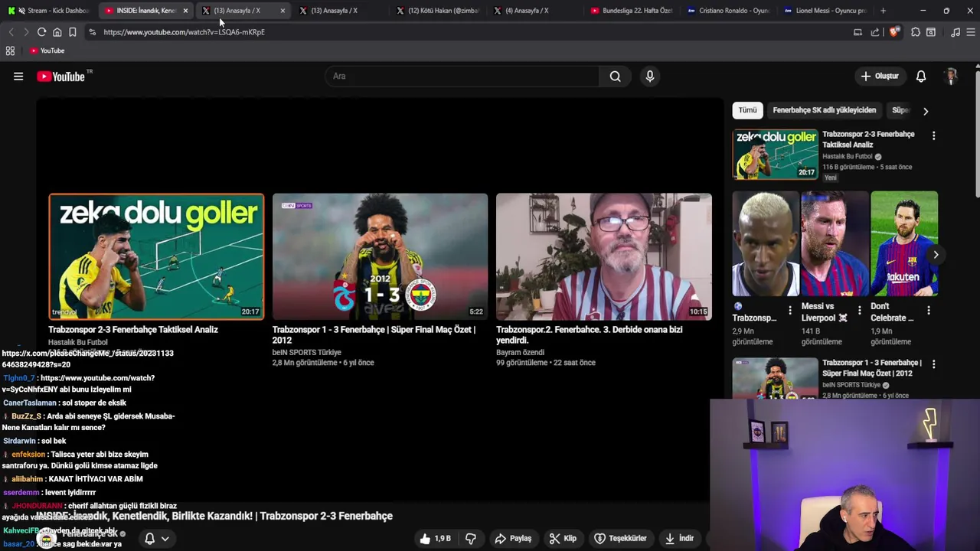Select the Fenerbahçe SK adlı yükleyiciden chip
980x551 pixels.
pyautogui.click(x=824, y=110)
